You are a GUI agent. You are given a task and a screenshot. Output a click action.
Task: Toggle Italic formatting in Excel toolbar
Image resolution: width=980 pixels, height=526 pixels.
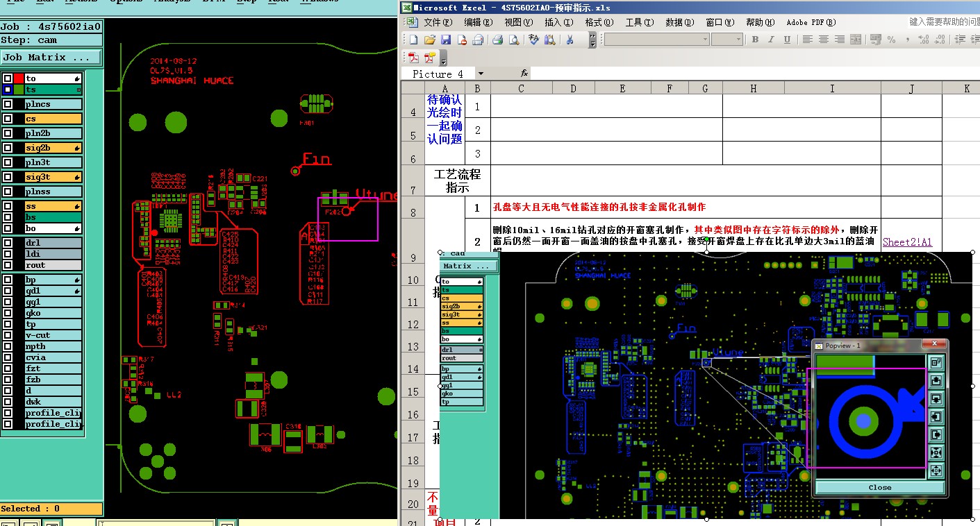coord(771,40)
